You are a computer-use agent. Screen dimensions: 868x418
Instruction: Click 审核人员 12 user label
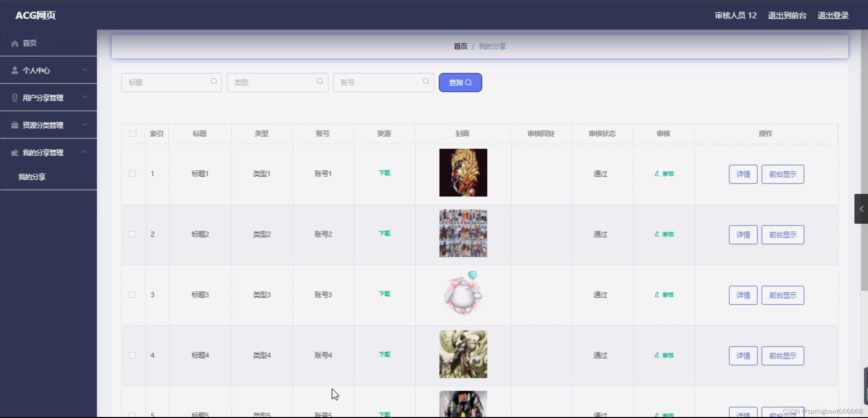[736, 15]
